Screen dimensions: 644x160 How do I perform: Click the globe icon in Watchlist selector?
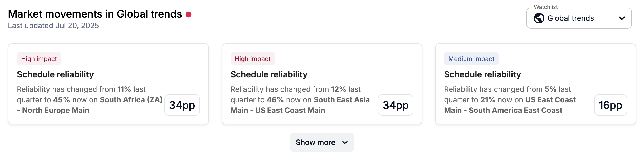click(539, 18)
